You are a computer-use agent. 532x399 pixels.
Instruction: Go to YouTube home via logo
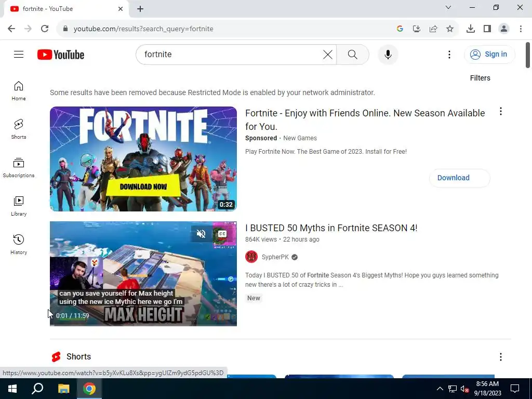pos(61,55)
